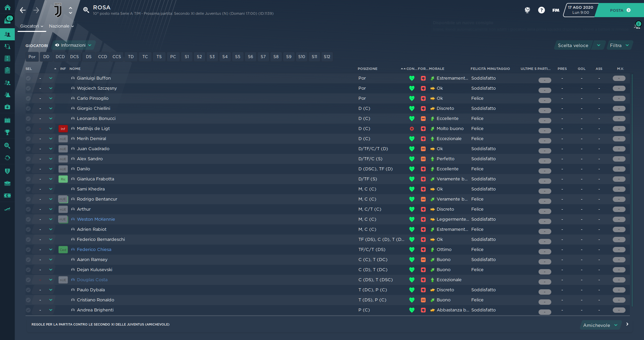Open the world globe icon in header
Image resolution: width=644 pixels, height=340 pixels.
(x=527, y=10)
